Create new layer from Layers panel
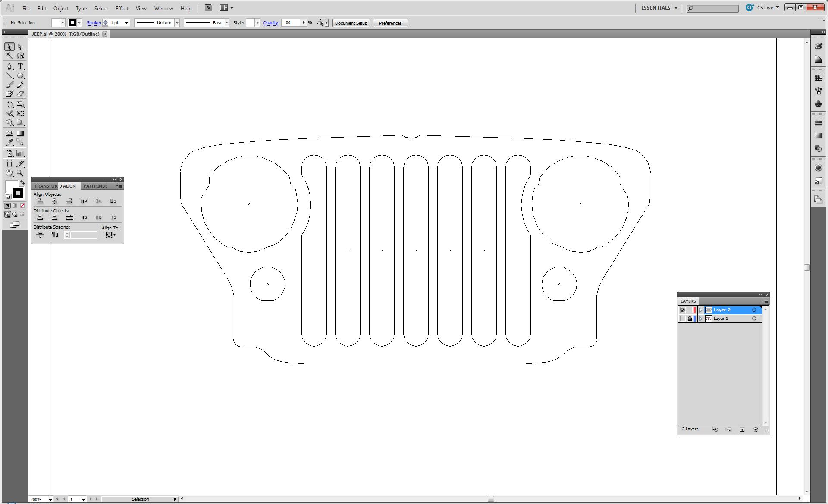The width and height of the screenshot is (828, 504). 742,429
